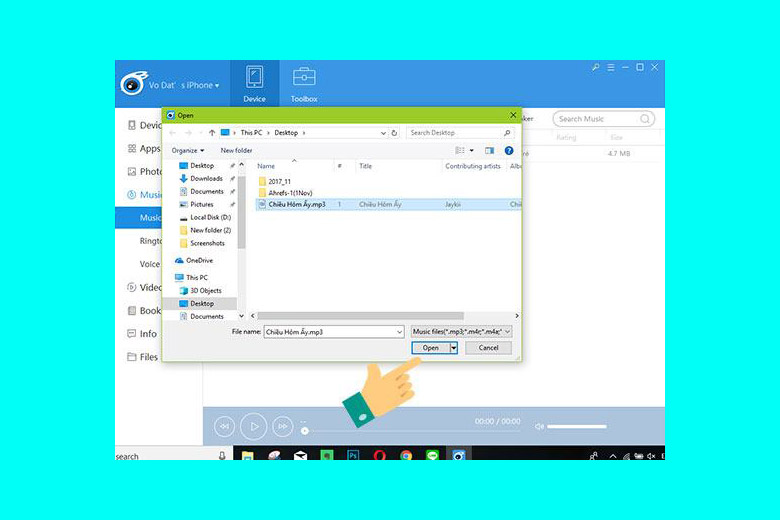Refresh the folder view
Screen dimensions: 780x520
[394, 133]
